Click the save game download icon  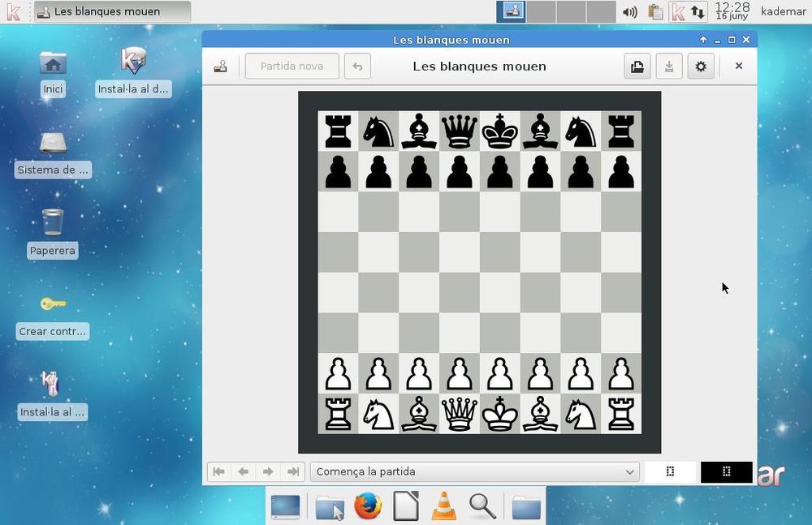point(669,67)
